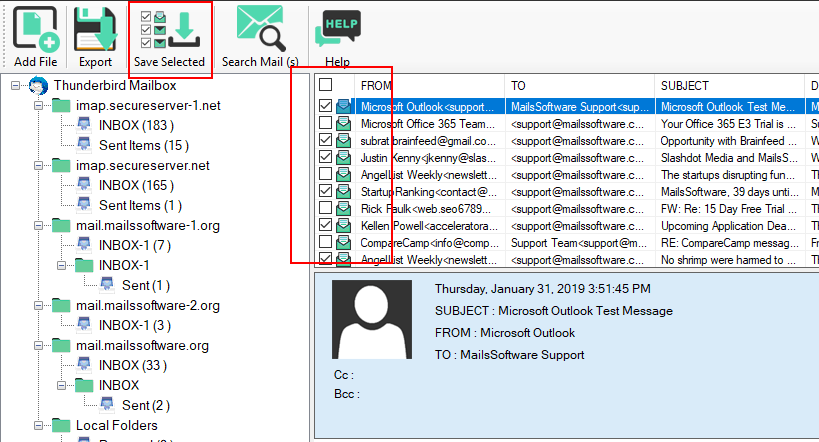Click the Save Selected toolbar icon
This screenshot has height=442, width=819.
click(170, 30)
